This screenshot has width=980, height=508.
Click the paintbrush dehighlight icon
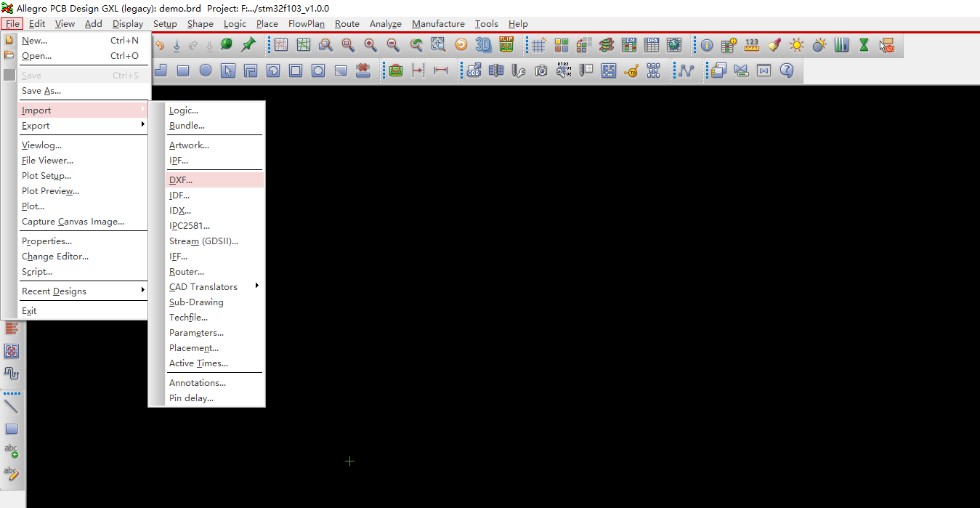774,45
